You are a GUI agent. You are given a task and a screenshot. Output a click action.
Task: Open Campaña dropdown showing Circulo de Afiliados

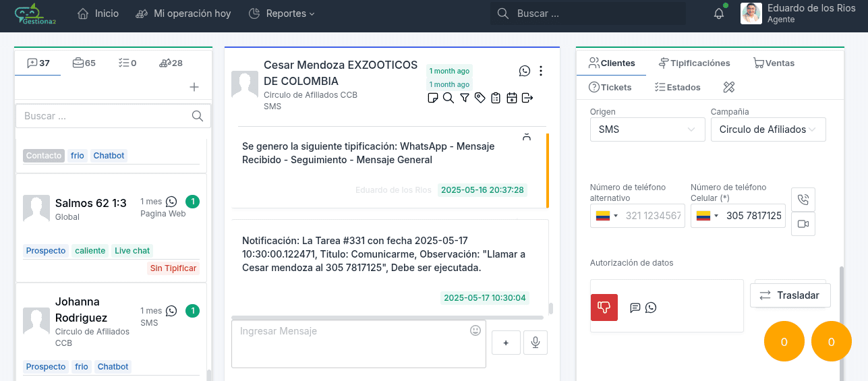(768, 129)
